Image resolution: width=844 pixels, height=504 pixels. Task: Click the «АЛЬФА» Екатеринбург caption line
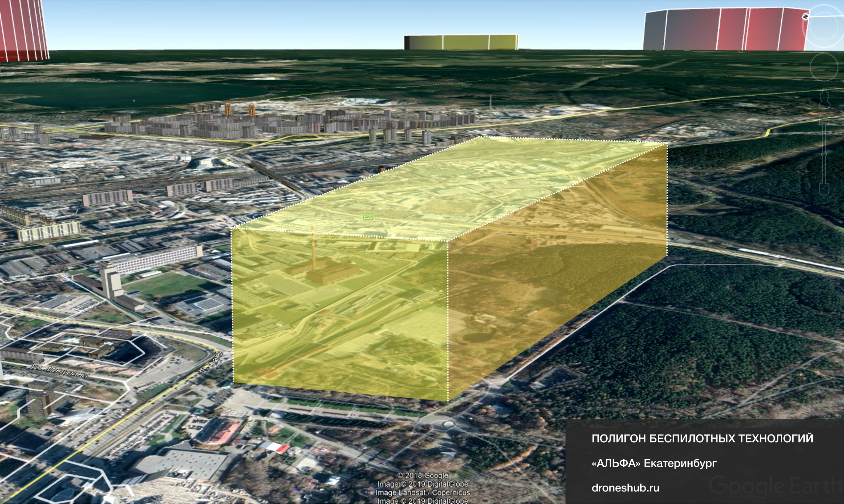pos(654,463)
